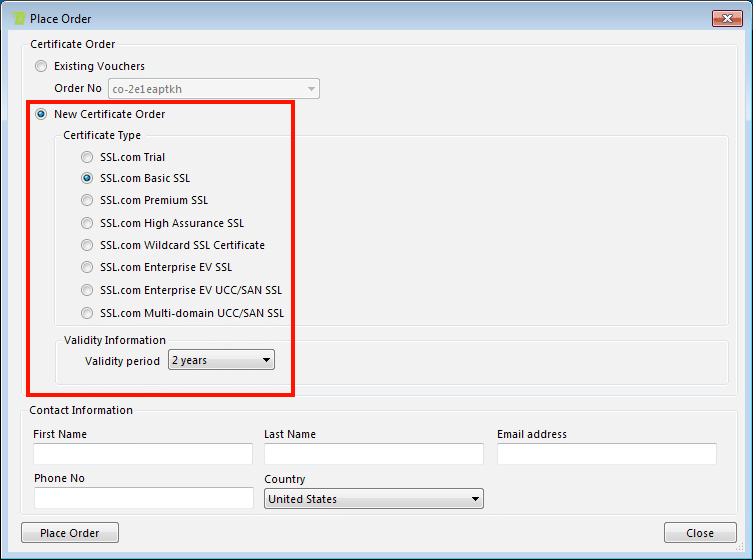The image size is (753, 560).
Task: Choose SSL.com Basic SSL certificate type
Action: pyautogui.click(x=87, y=178)
